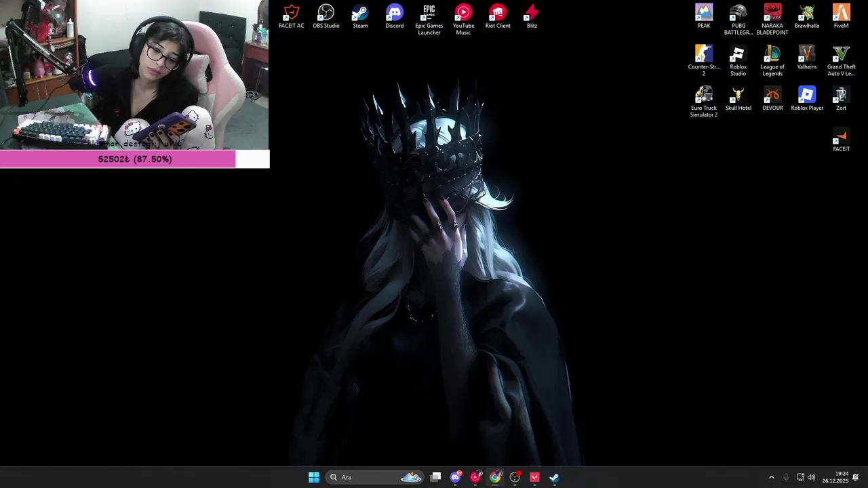Select the Valheim desktop icon

click(x=807, y=58)
